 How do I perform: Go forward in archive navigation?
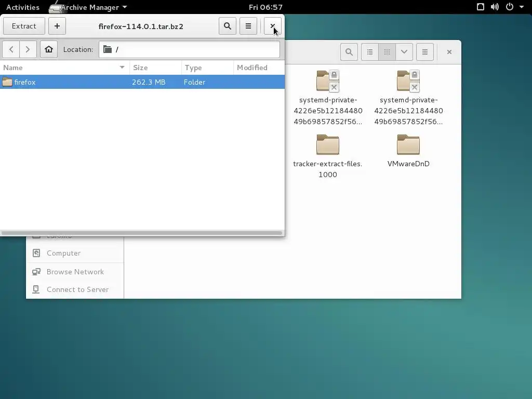[28, 49]
